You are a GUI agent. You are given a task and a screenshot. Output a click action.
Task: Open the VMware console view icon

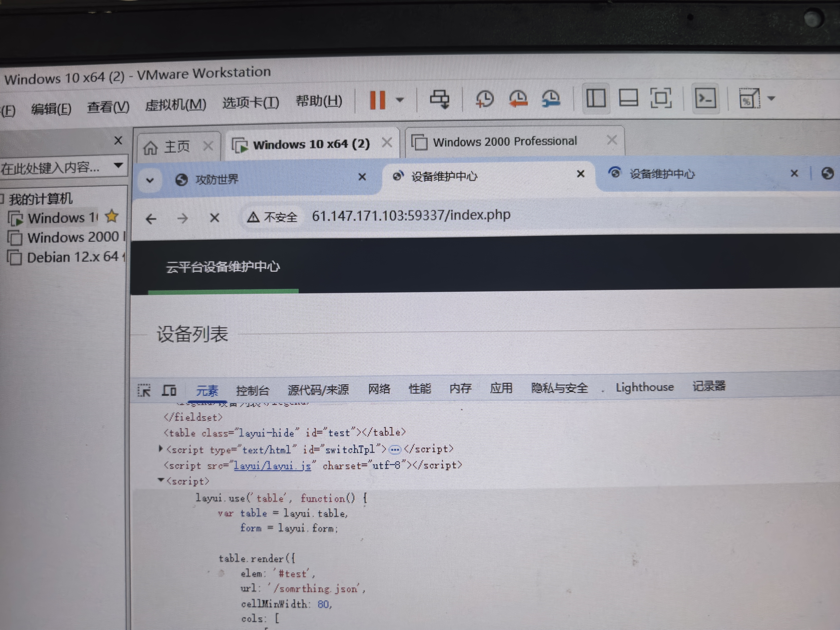(705, 98)
